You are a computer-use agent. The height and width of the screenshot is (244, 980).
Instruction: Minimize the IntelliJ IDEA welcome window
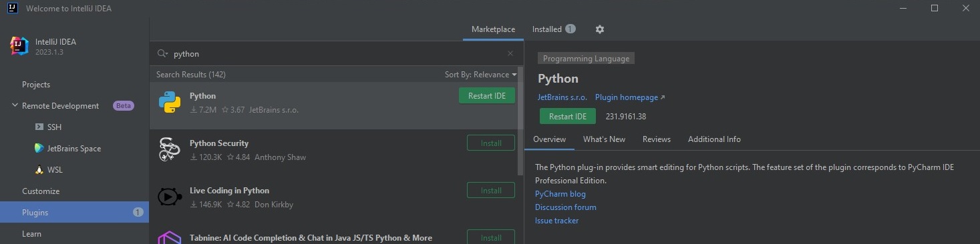[x=904, y=8]
